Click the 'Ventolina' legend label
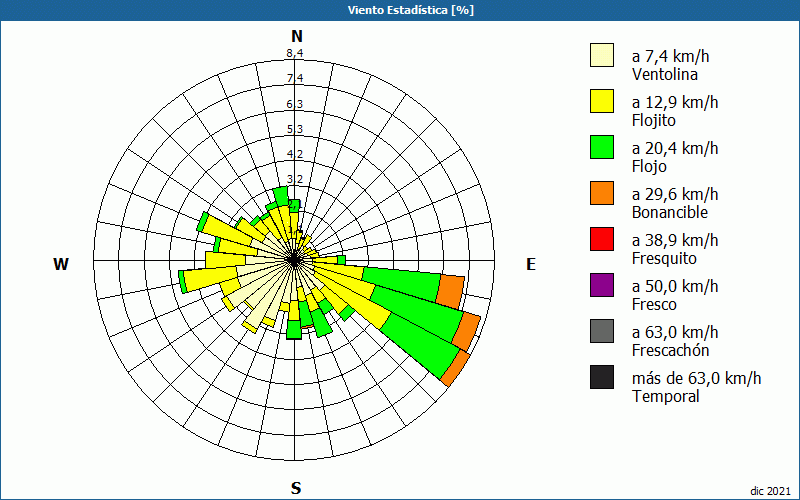Viewport: 800px width, 500px height. point(664,74)
